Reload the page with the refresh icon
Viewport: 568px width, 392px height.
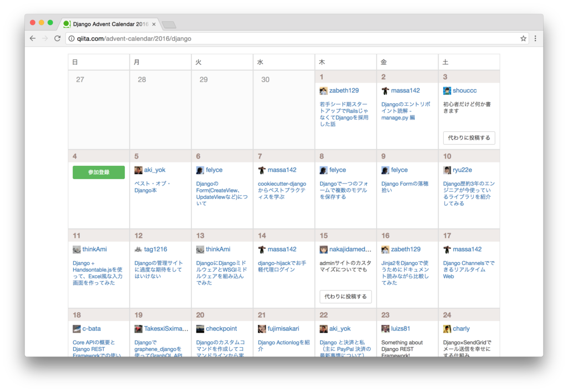click(57, 38)
